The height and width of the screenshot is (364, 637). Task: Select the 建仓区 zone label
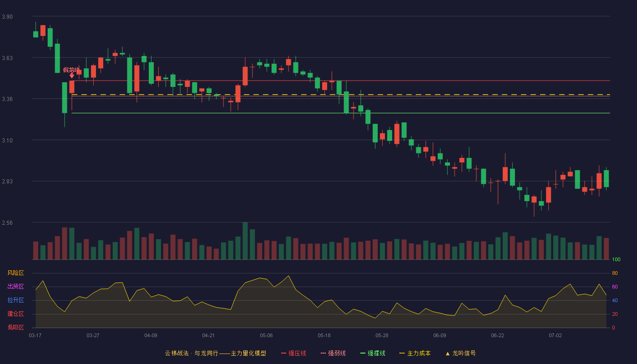[x=15, y=314]
